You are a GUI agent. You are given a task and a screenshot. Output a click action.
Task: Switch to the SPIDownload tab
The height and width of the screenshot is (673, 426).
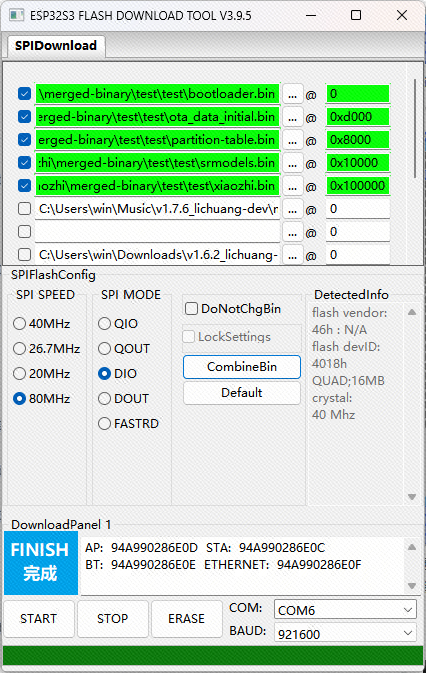click(x=56, y=46)
